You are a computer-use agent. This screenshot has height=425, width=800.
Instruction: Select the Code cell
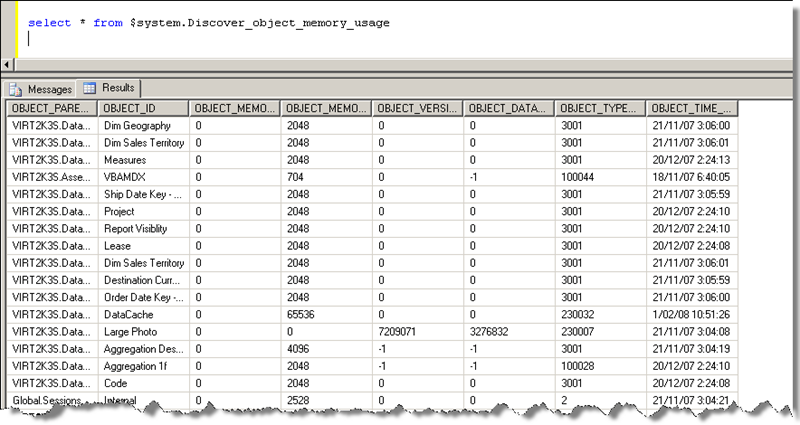(x=143, y=383)
